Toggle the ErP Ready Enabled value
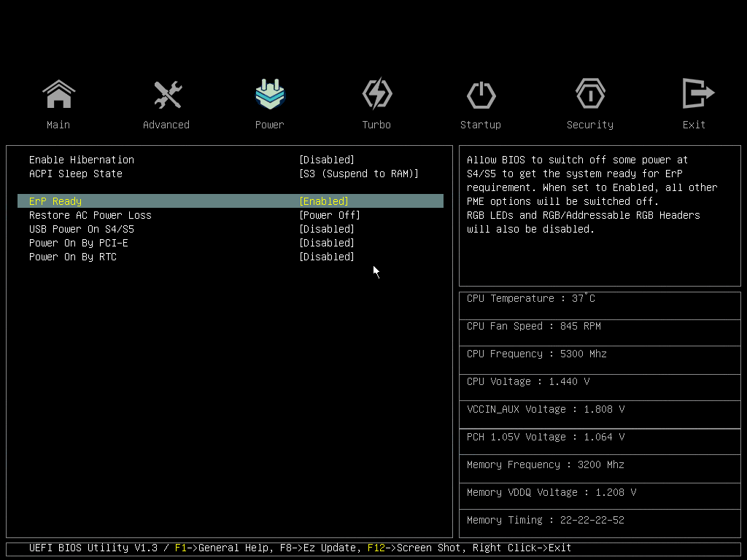The height and width of the screenshot is (560, 747). point(324,201)
